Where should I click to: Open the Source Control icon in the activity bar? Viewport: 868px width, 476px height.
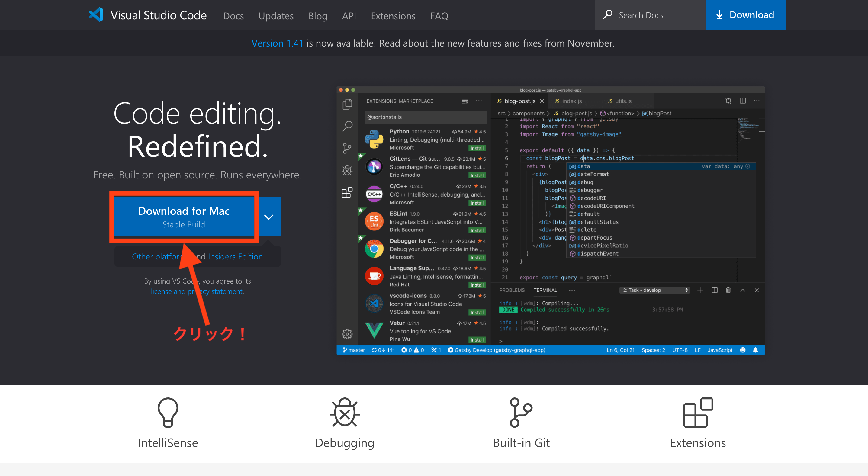(x=347, y=148)
